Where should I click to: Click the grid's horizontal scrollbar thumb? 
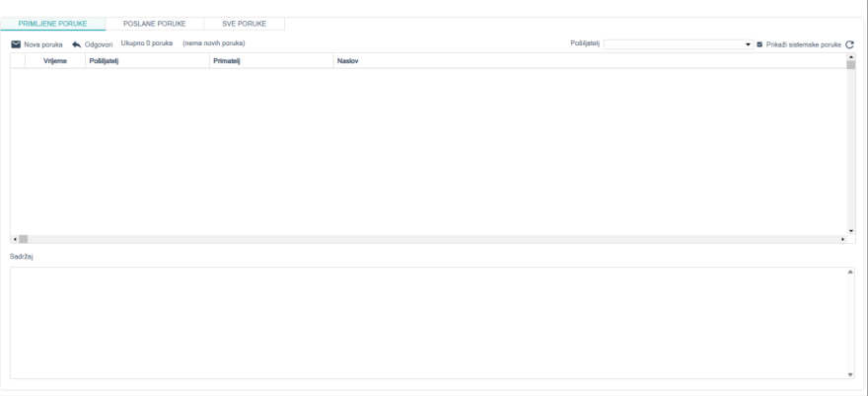pos(24,239)
